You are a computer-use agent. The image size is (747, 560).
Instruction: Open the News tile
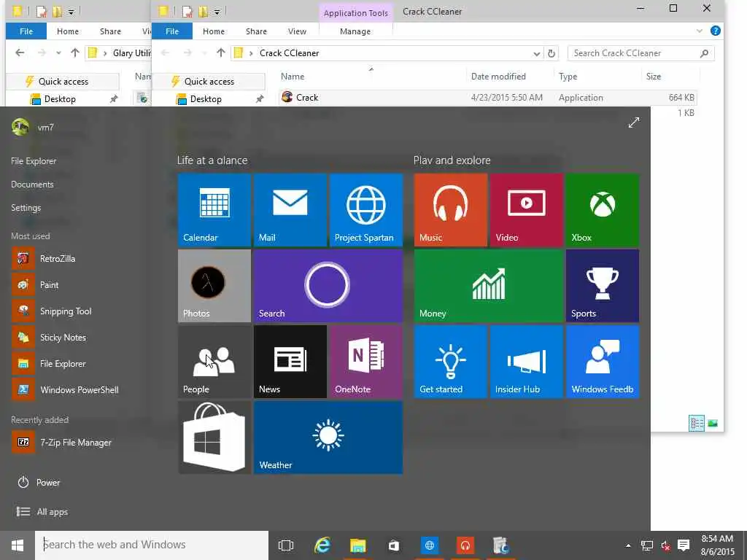290,362
